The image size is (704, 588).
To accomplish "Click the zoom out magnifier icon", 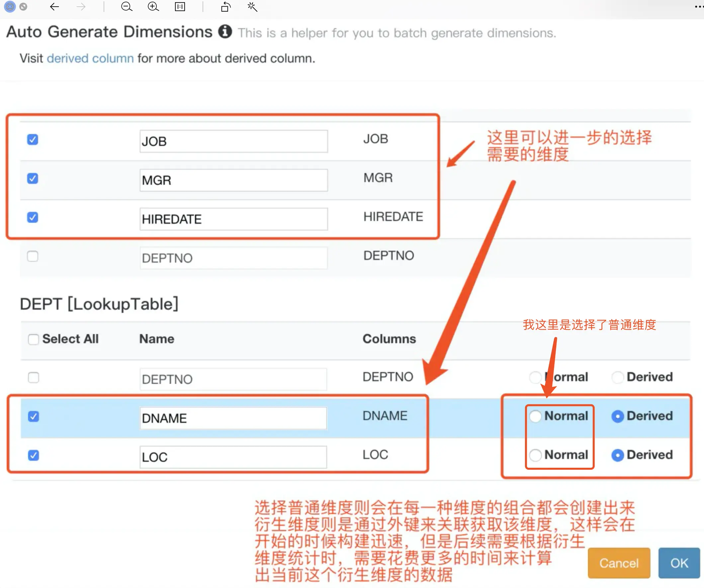I will pos(127,7).
